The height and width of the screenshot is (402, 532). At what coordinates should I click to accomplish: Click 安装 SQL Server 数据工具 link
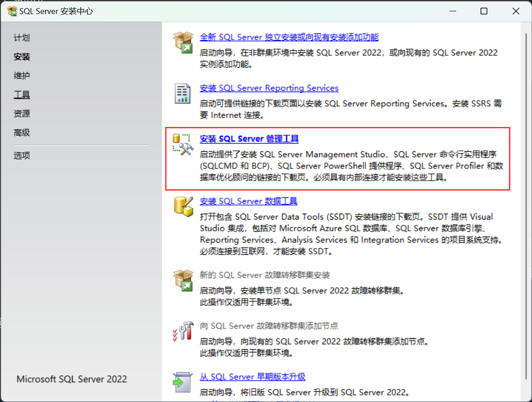coord(248,201)
